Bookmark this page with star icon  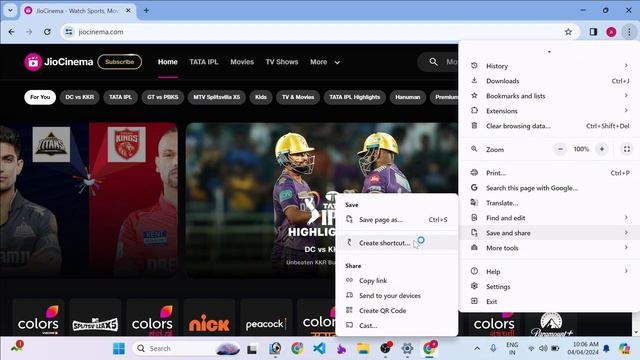pyautogui.click(x=568, y=32)
